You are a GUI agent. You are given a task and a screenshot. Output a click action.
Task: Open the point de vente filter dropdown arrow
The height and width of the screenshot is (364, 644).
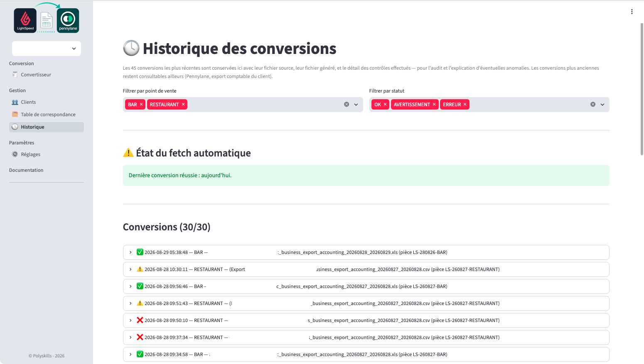[x=356, y=105]
